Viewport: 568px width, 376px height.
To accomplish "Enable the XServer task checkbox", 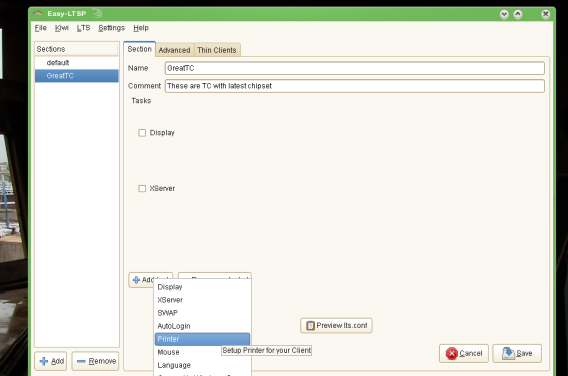I will tap(142, 188).
